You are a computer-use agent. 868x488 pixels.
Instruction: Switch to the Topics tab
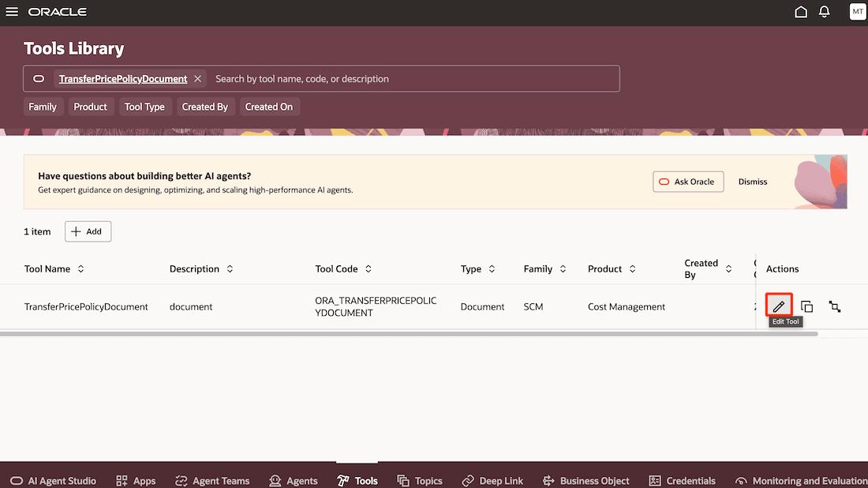click(420, 480)
